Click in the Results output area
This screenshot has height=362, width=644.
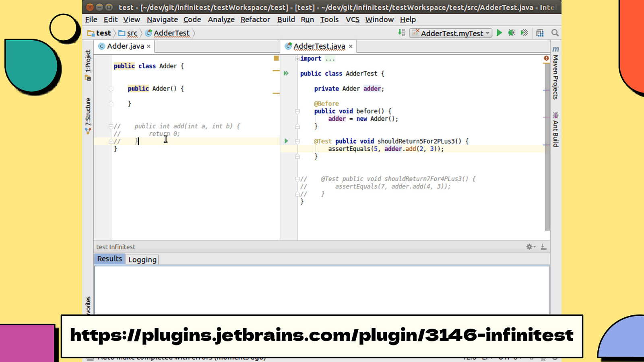click(x=322, y=290)
